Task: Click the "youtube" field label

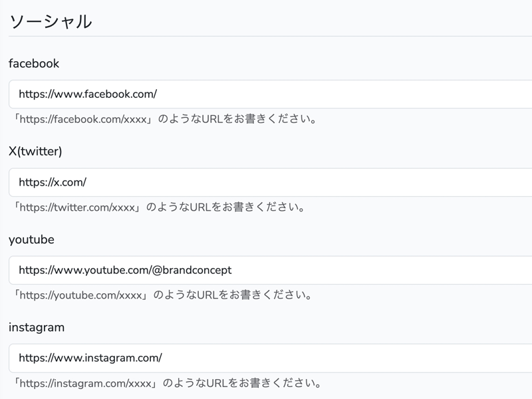Action: [31, 239]
